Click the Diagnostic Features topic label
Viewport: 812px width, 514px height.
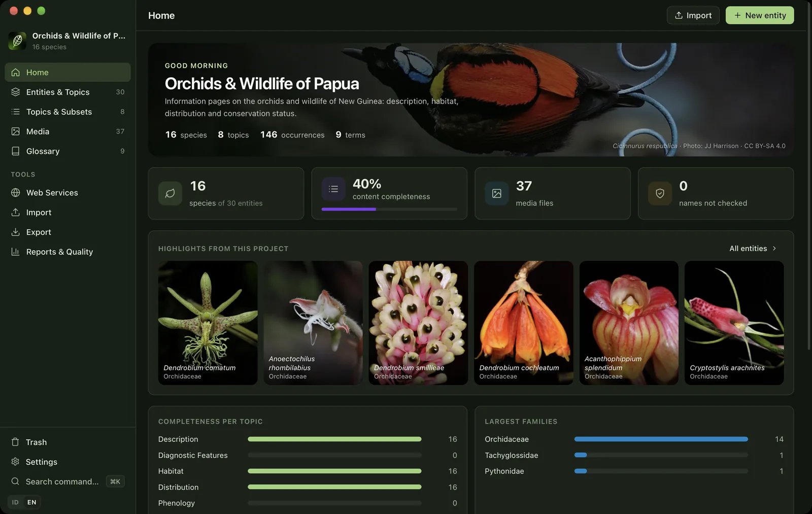(x=193, y=456)
